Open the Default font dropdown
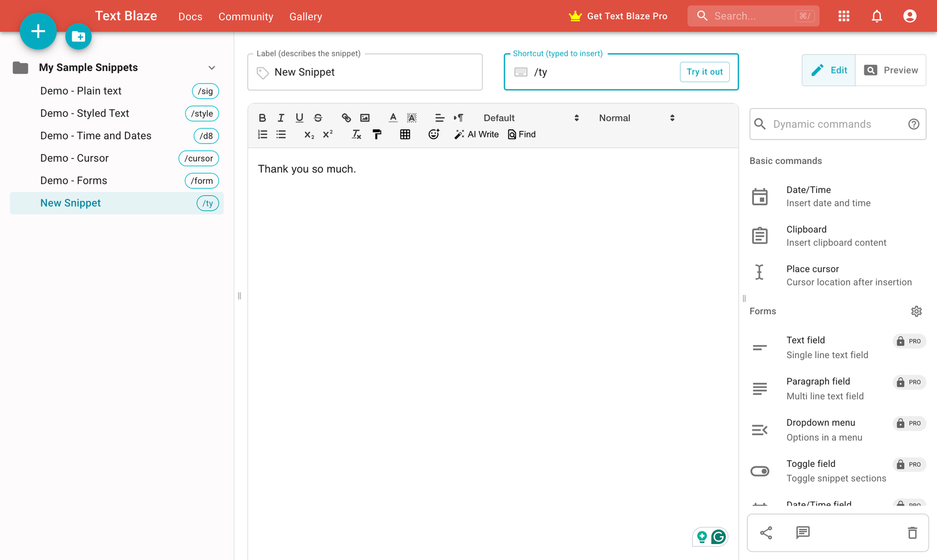Image resolution: width=937 pixels, height=560 pixels. (529, 117)
